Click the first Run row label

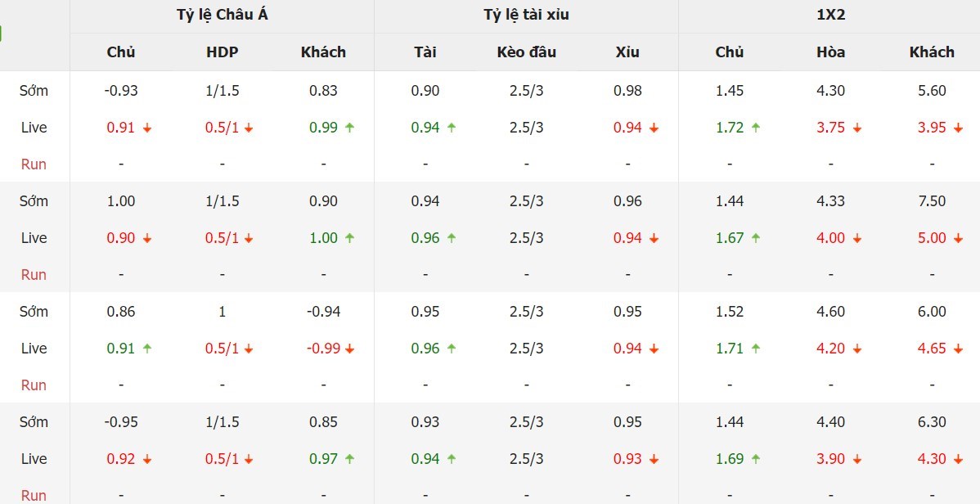pos(34,164)
